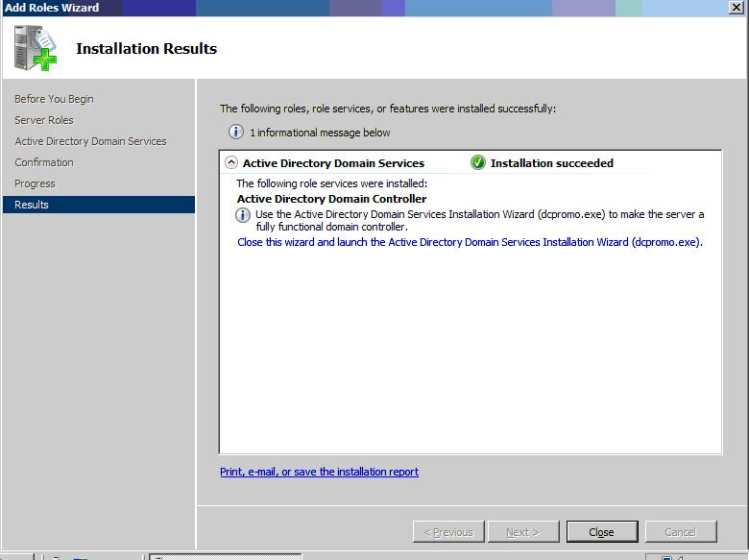This screenshot has width=749, height=560.
Task: Click the 'Installation succeeded' status text
Action: tap(551, 163)
